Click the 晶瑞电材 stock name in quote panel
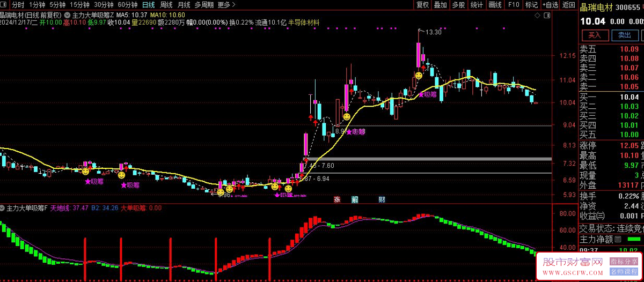This screenshot has width=644, height=282. 596,8
